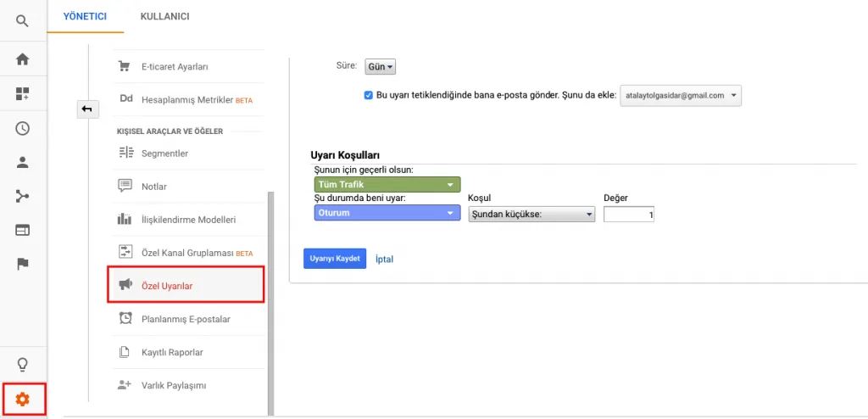Screen dimensions: 868x419
Task: Open Admin via orange gear icon
Action: tap(22, 399)
